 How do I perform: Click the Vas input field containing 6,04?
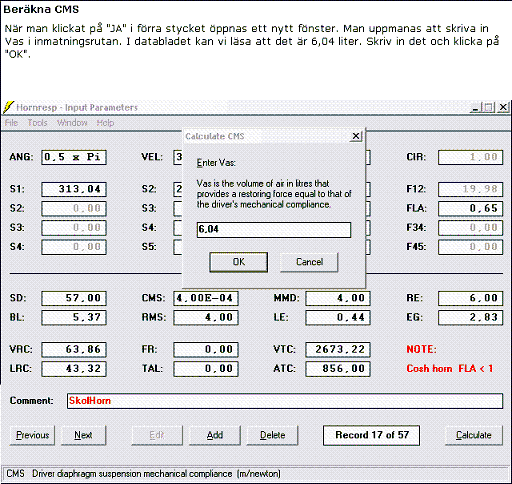274,230
